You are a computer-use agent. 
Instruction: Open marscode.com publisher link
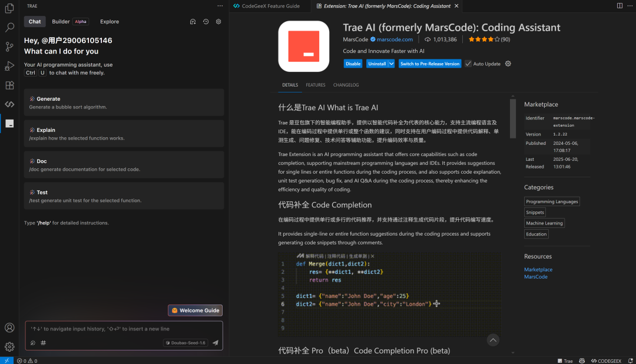[x=395, y=39]
